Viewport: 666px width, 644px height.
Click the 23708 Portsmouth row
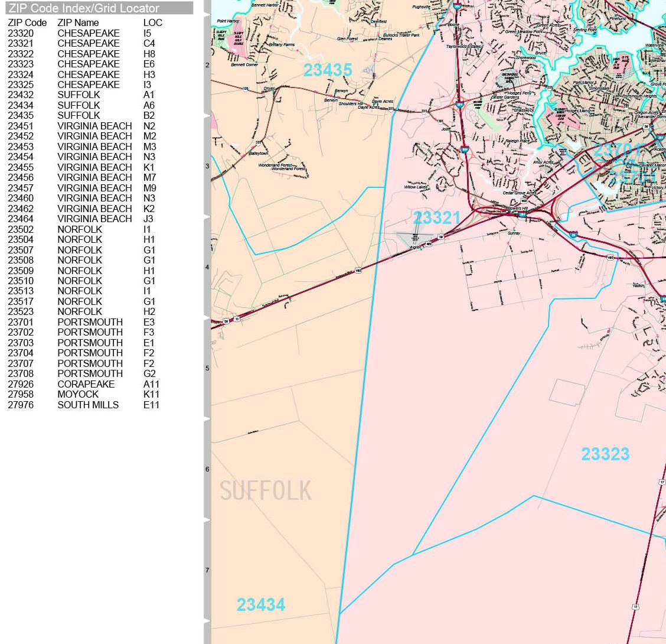point(85,373)
